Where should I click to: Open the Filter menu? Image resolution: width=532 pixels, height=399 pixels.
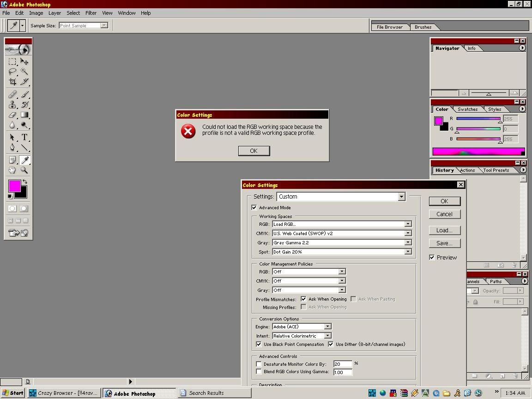91,13
